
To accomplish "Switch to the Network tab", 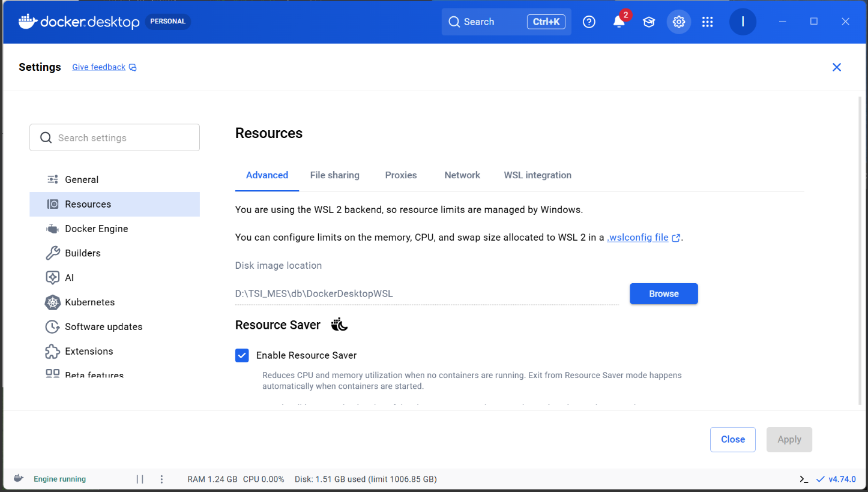I will click(462, 175).
